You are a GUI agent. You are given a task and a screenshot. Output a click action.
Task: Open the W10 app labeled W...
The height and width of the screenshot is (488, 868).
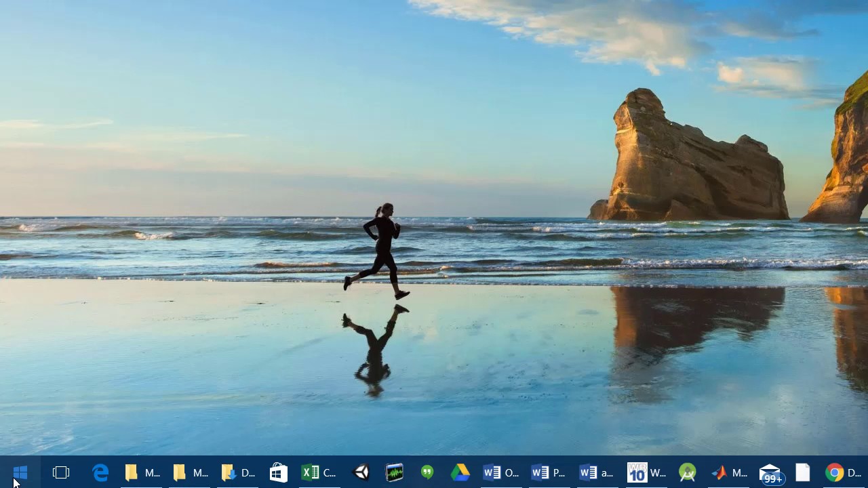[646, 472]
